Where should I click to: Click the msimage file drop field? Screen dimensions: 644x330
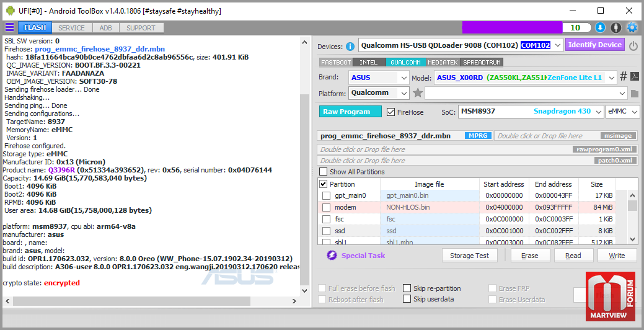pyautogui.click(x=567, y=136)
